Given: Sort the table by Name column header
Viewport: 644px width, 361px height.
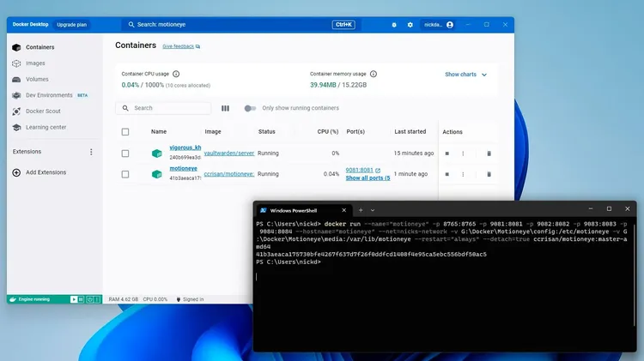Looking at the screenshot, I should (159, 132).
